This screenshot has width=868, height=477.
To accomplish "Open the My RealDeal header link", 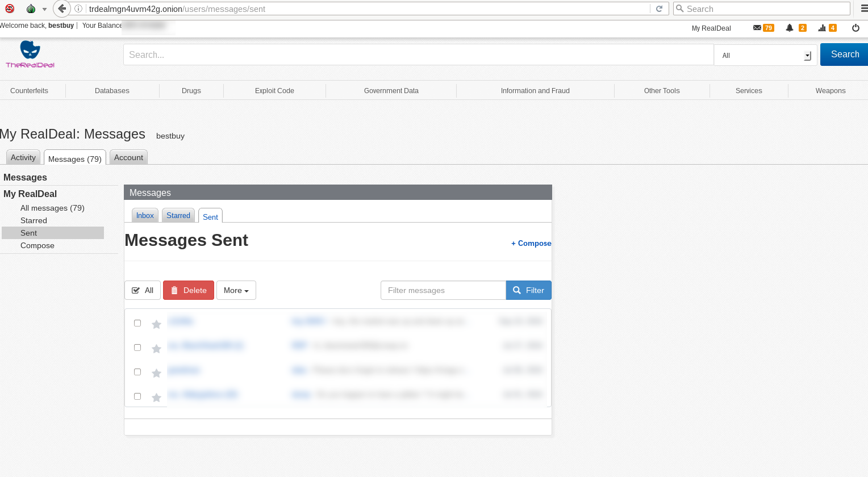I will coord(711,28).
